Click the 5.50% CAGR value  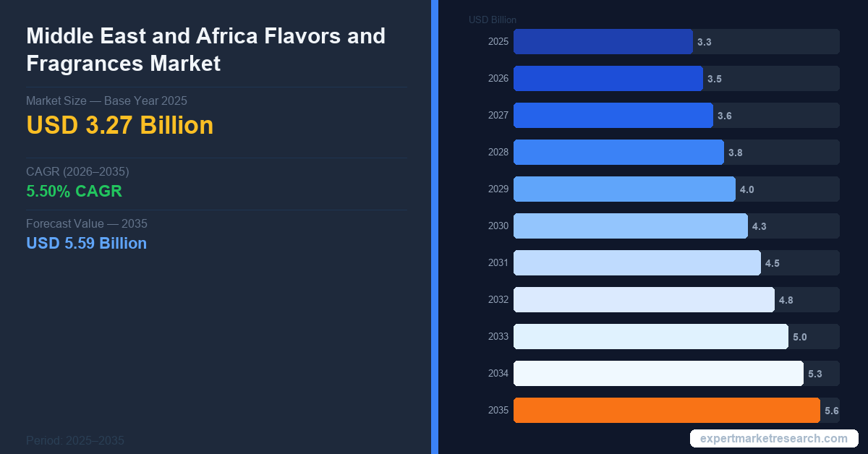point(74,192)
